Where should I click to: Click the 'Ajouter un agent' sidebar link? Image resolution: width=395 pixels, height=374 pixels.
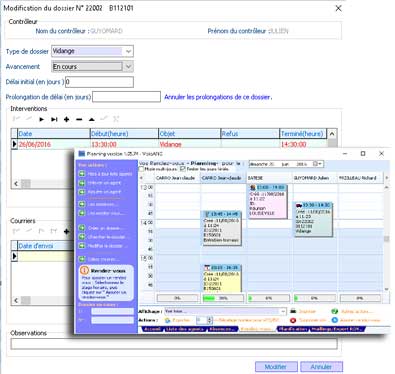pyautogui.click(x=104, y=192)
